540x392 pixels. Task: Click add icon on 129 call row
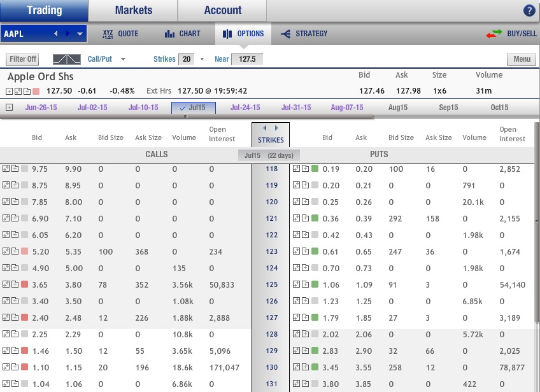pos(15,351)
